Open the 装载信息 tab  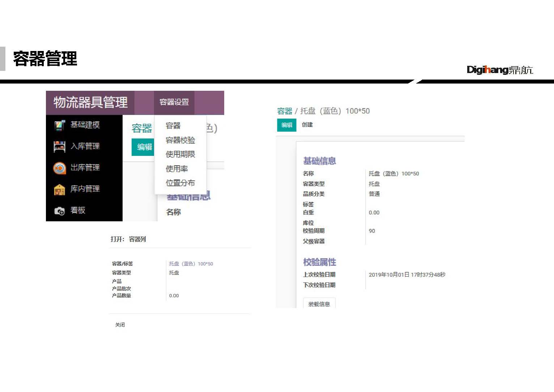click(319, 303)
